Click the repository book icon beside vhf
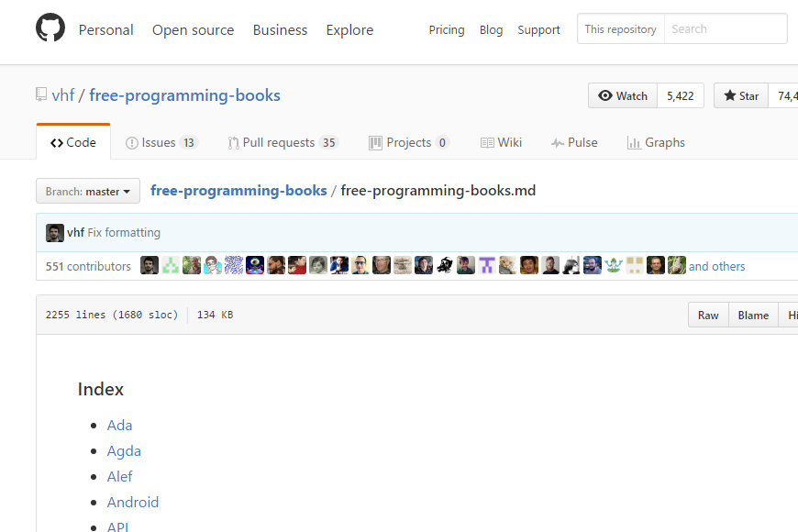 (x=41, y=94)
